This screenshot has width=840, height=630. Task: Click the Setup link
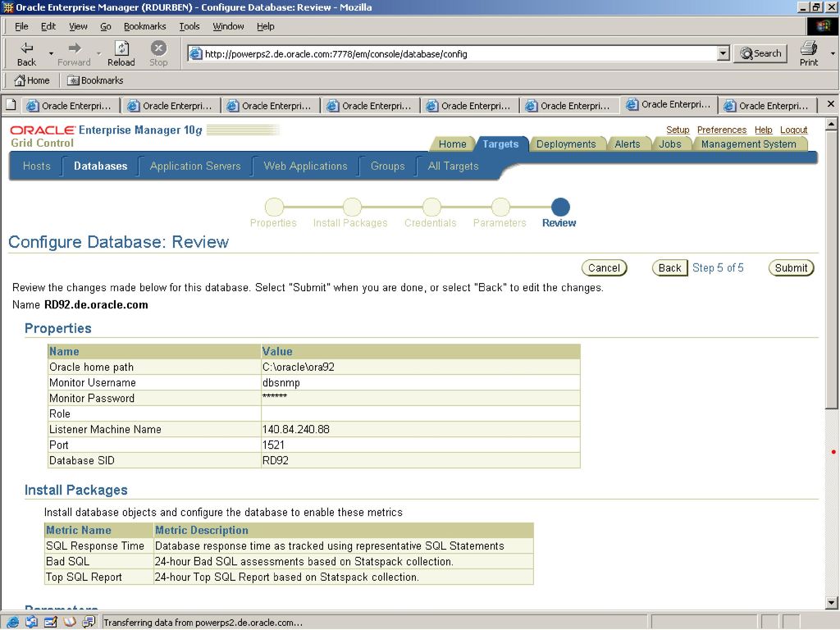[x=678, y=130]
